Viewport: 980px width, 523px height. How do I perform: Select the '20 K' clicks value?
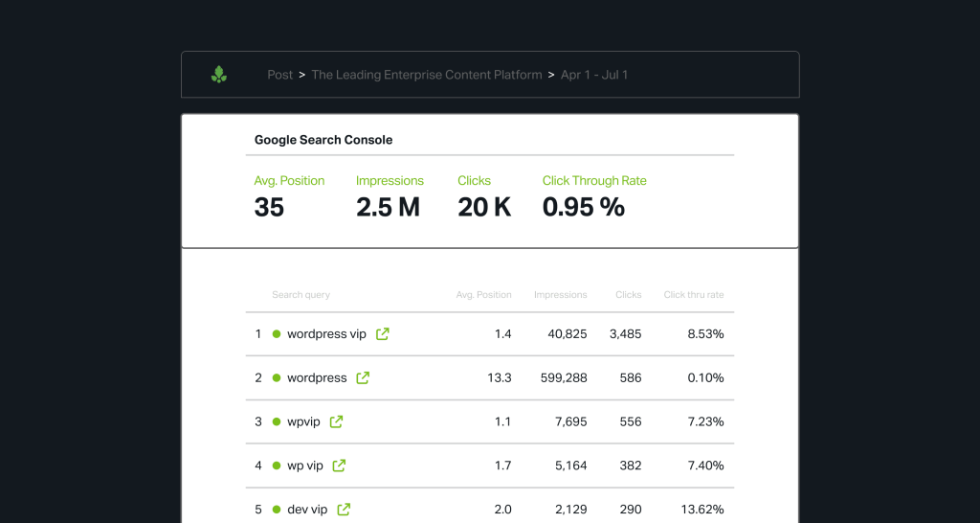(x=484, y=207)
